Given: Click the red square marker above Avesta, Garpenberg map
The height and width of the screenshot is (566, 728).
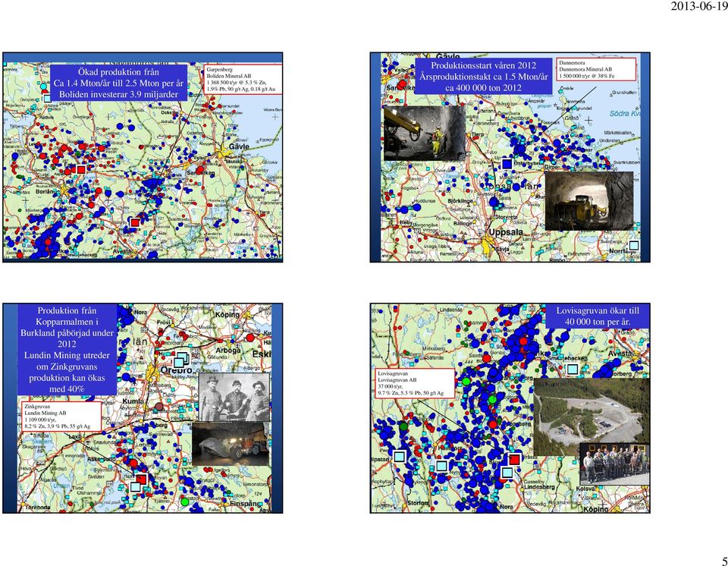Looking at the screenshot, I should (135, 222).
